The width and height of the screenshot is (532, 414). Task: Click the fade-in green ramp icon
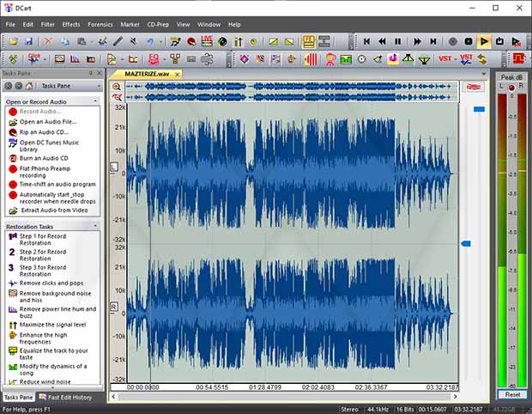coord(273,42)
